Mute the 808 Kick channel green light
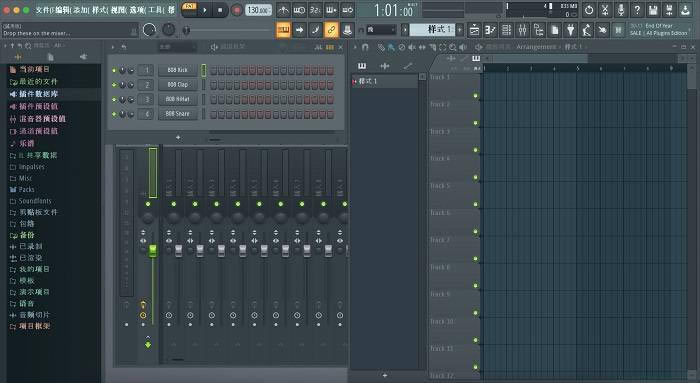This screenshot has height=383, width=700. (x=114, y=71)
